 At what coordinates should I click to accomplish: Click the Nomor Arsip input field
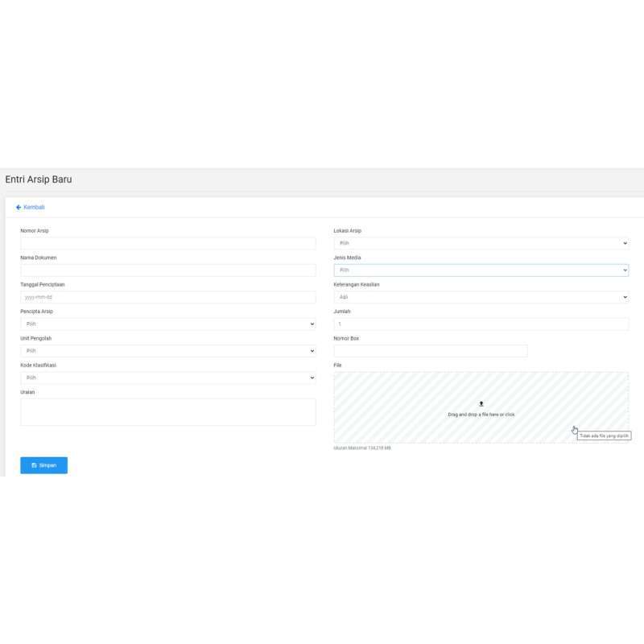pos(167,242)
